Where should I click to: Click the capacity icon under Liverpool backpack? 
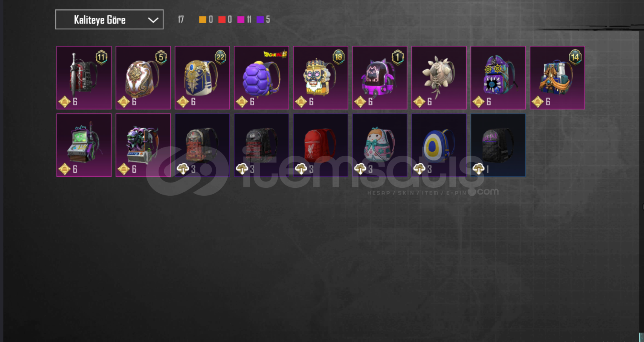[301, 169]
